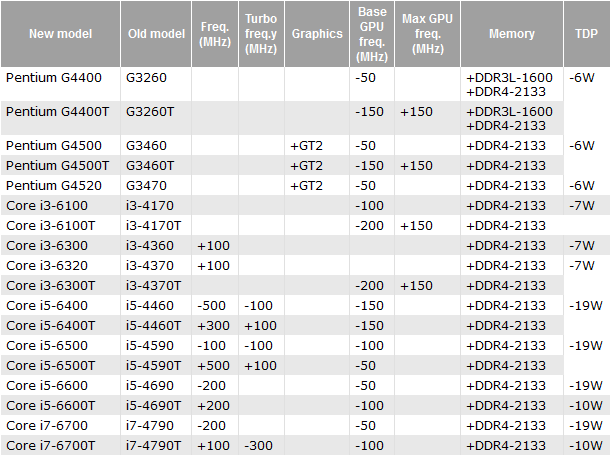Select the 'Pentium G4500T' cell

click(x=60, y=165)
